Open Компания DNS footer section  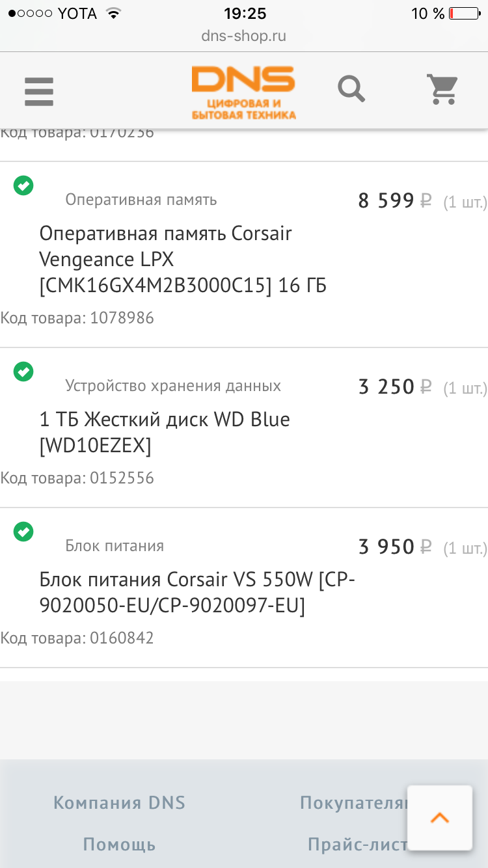(x=119, y=803)
